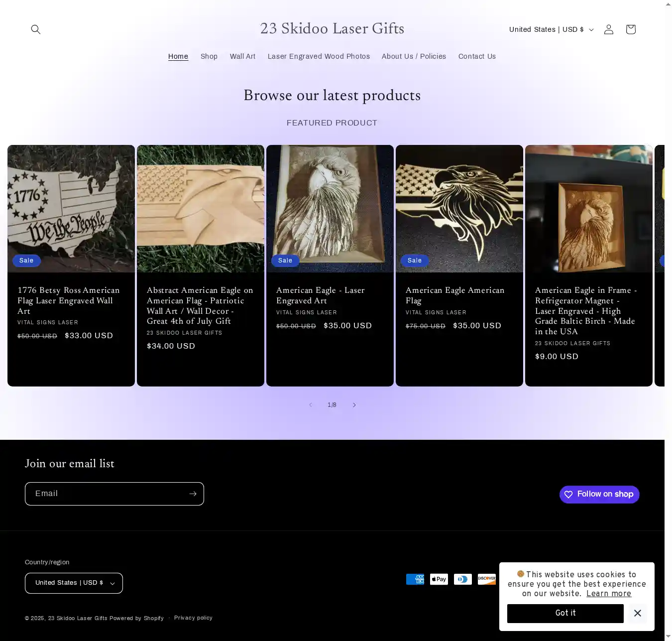Focus the Email input field
672x641 pixels.
(106, 494)
